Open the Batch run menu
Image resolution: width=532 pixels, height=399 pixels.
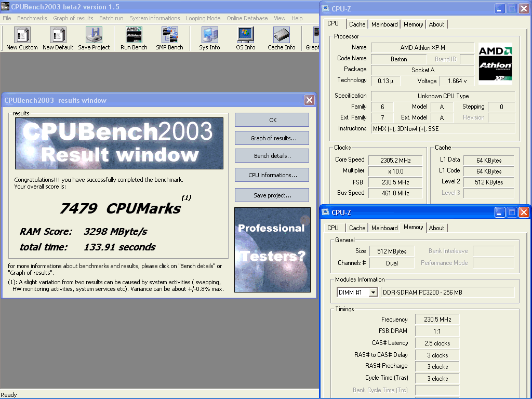pyautogui.click(x=111, y=18)
